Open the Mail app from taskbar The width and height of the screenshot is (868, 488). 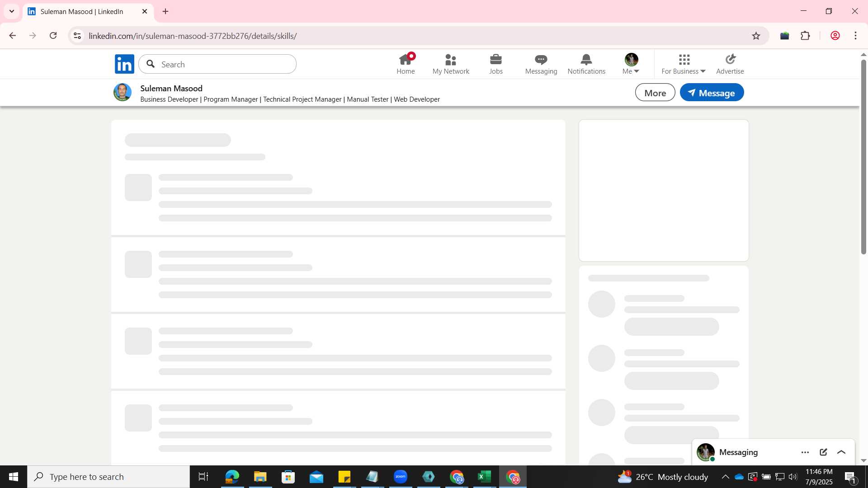coord(316,477)
